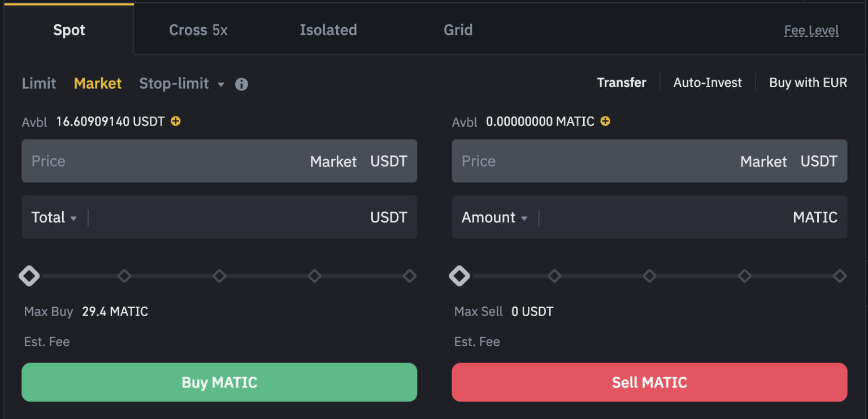Click the Buy MATIC button

[x=219, y=382]
